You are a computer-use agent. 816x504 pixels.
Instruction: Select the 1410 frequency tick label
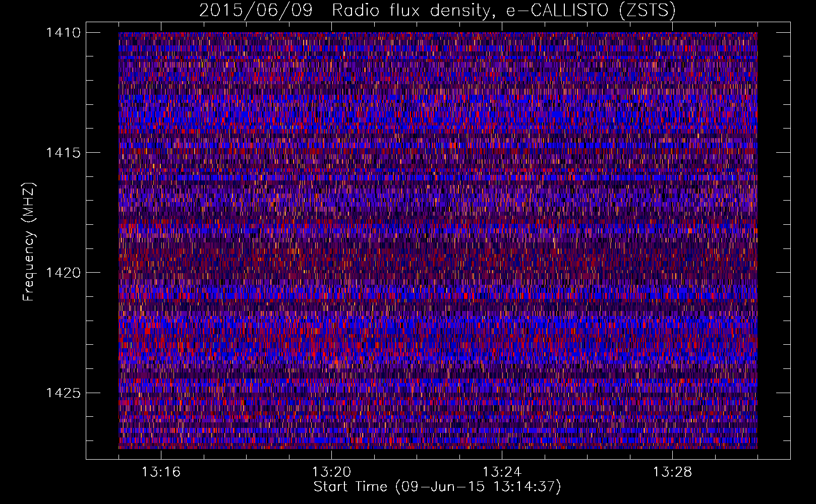coord(64,33)
